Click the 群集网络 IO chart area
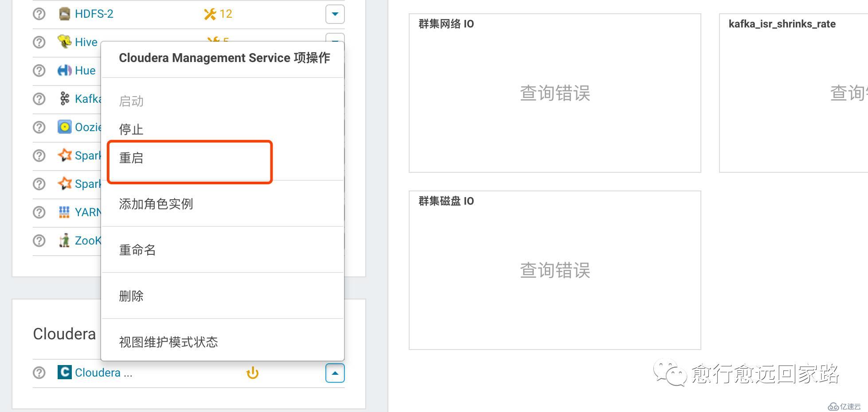The image size is (868, 412). tap(555, 93)
